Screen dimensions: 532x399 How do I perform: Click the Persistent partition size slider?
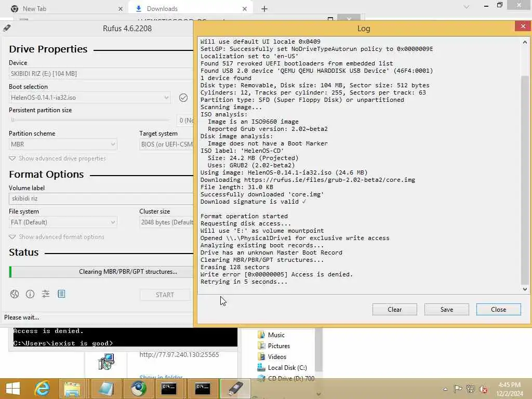(x=89, y=120)
